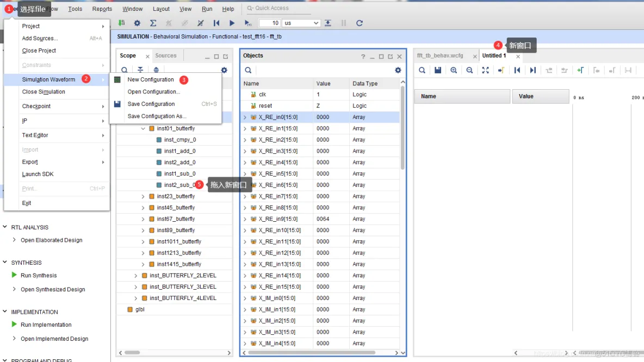This screenshot has width=644, height=362.
Task: Expand inst_BUTTERFLY_2LEVEL scope node
Action: pos(135,276)
